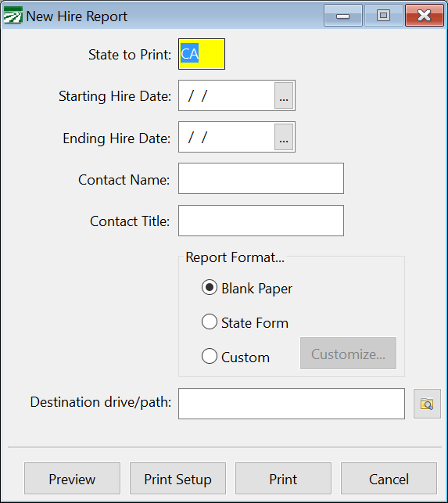Focus the Ending Hire Date field
This screenshot has width=448, height=503.
pos(227,137)
